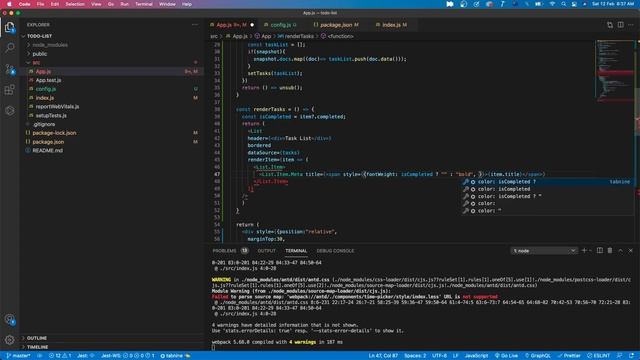The width and height of the screenshot is (640, 360).
Task: Create a new terminal with plus icon
Action: (584, 251)
